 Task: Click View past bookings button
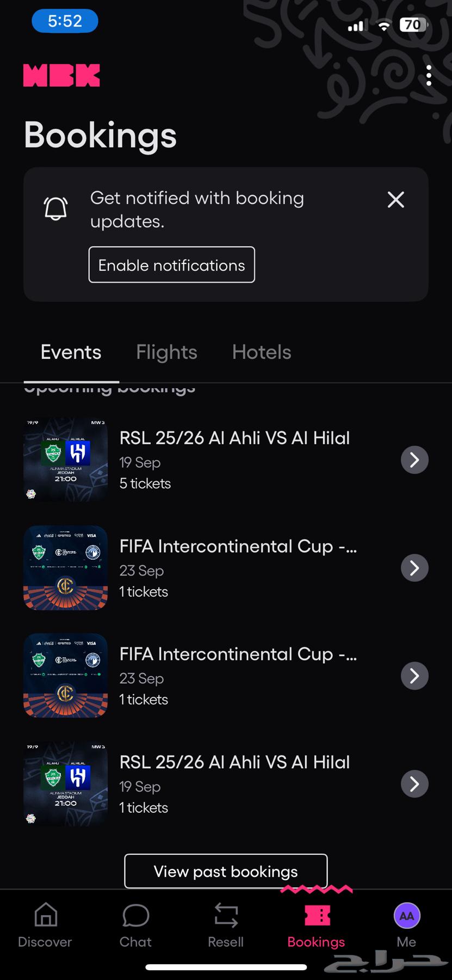[x=226, y=871]
